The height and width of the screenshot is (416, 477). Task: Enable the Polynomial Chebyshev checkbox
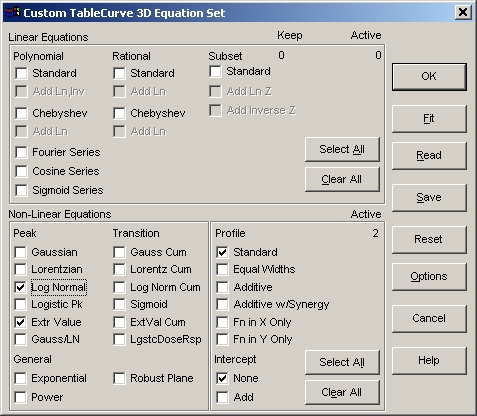click(x=22, y=113)
